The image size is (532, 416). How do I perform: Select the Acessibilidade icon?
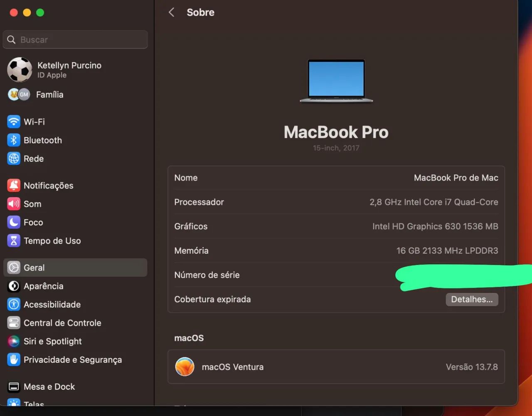(x=14, y=304)
